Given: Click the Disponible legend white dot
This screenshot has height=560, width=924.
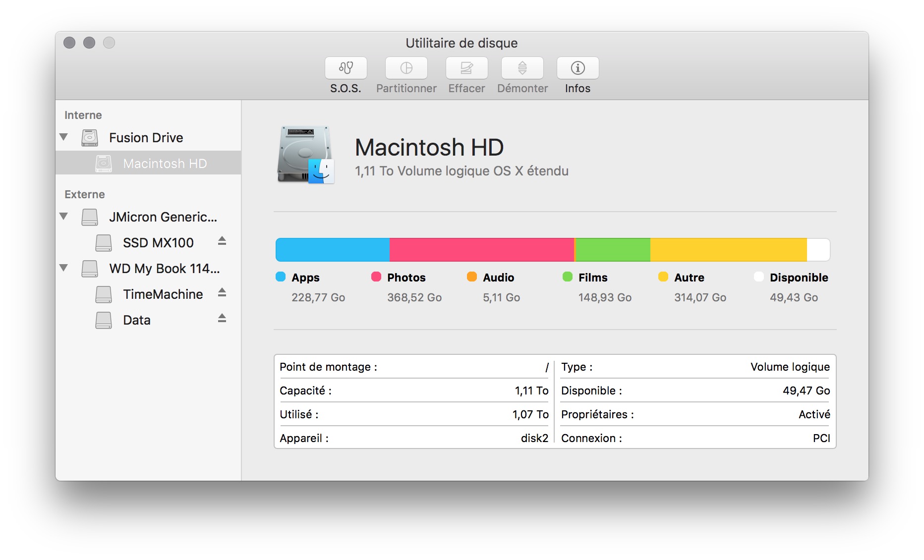Looking at the screenshot, I should [x=759, y=277].
